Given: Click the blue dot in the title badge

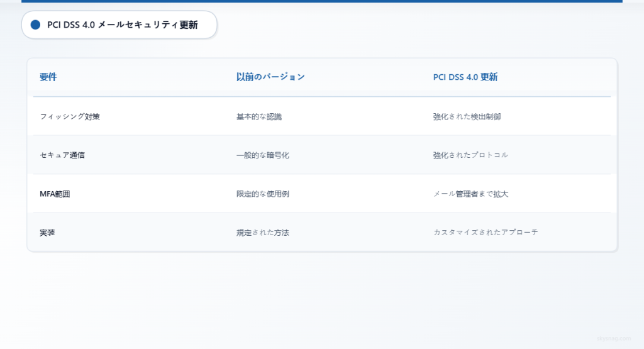Looking at the screenshot, I should pyautogui.click(x=35, y=25).
